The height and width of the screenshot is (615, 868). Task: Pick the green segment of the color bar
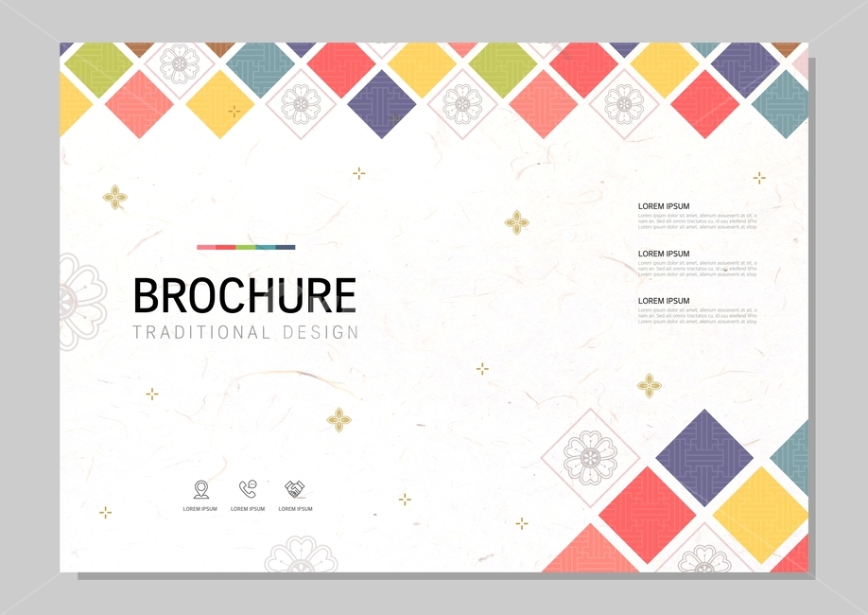click(x=246, y=247)
